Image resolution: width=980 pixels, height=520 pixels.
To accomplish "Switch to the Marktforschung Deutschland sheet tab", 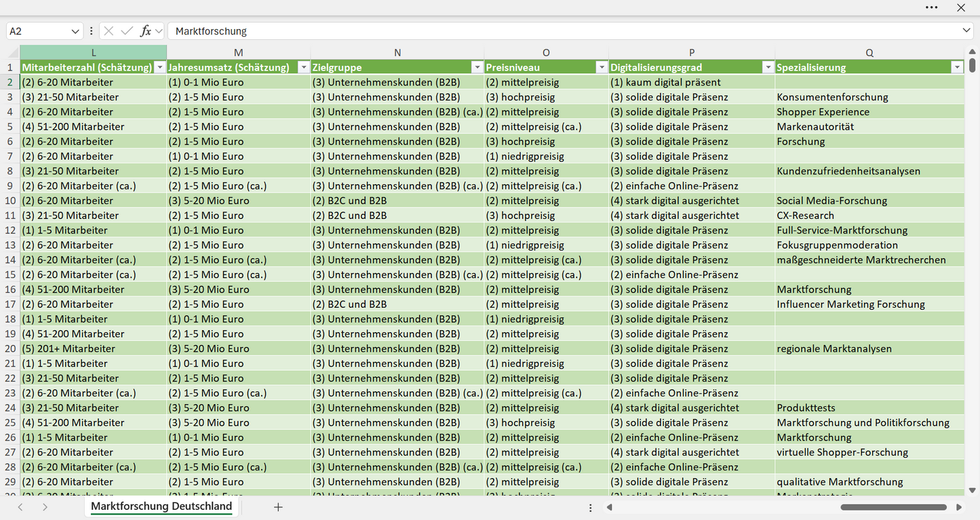I will 161,506.
